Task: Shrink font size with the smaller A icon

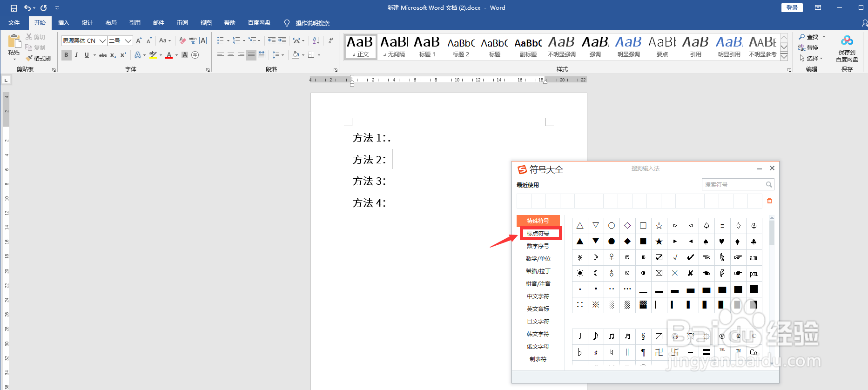Action: pos(149,40)
